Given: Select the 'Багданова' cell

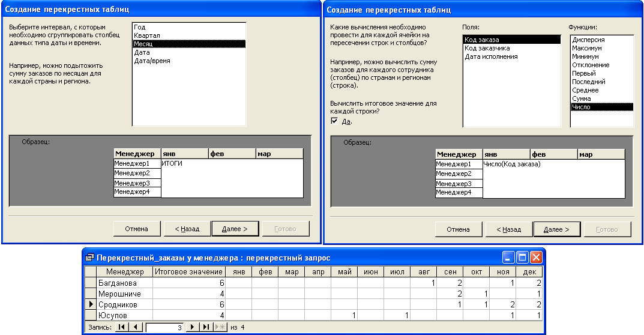Looking at the screenshot, I should 124,283.
